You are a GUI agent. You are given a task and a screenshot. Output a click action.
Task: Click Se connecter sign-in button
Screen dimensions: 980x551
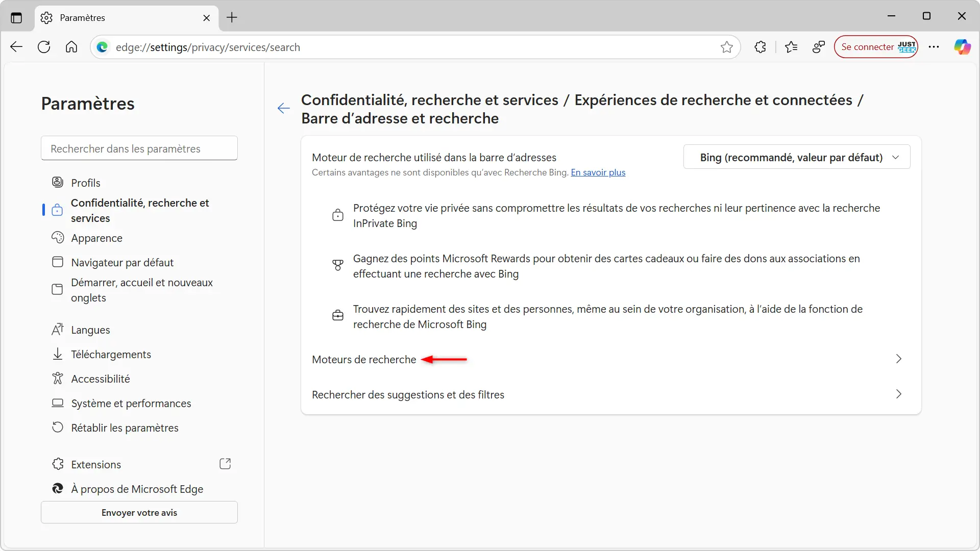pyautogui.click(x=876, y=47)
